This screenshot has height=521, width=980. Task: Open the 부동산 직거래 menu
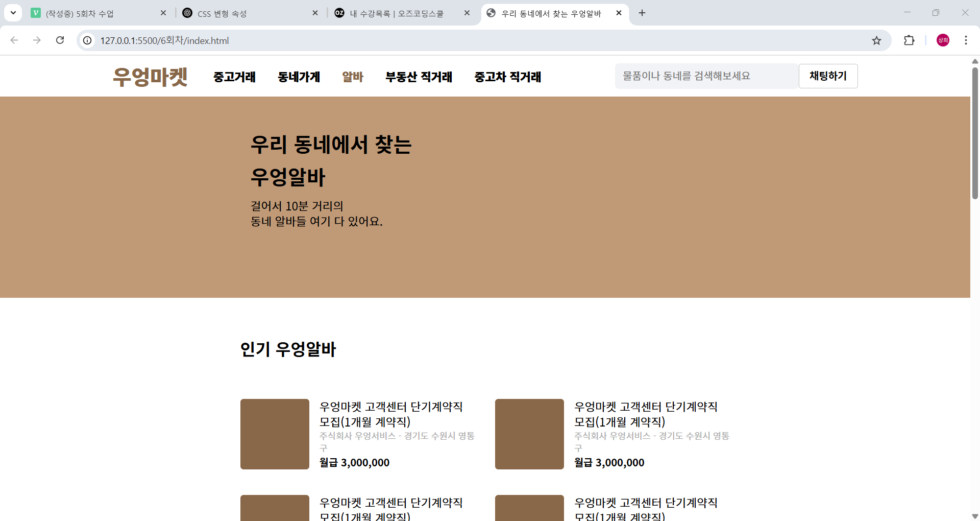tap(419, 77)
